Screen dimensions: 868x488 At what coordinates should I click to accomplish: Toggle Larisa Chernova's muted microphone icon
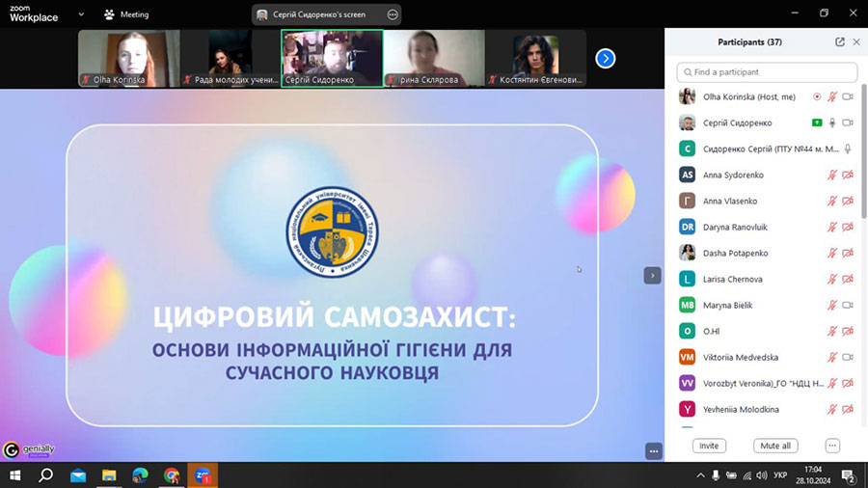pyautogui.click(x=832, y=279)
